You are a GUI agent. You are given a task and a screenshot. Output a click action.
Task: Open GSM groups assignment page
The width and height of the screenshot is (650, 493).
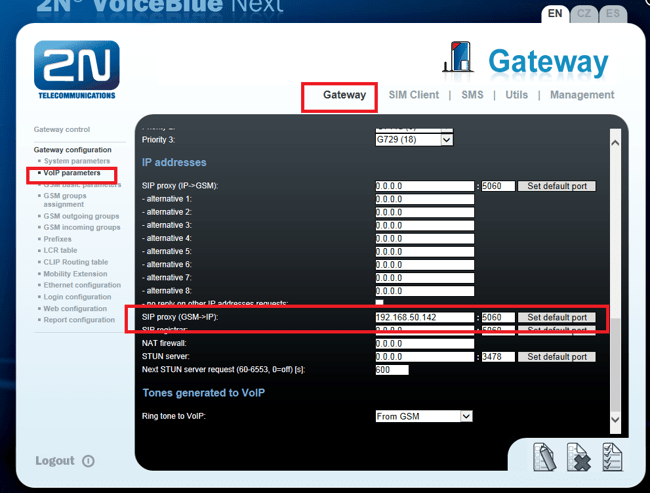65,200
